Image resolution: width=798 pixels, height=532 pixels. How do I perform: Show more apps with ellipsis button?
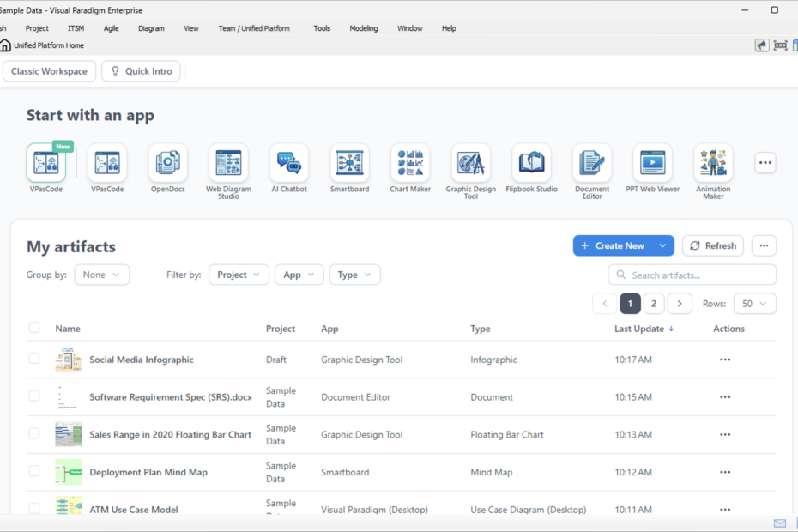[x=765, y=163]
